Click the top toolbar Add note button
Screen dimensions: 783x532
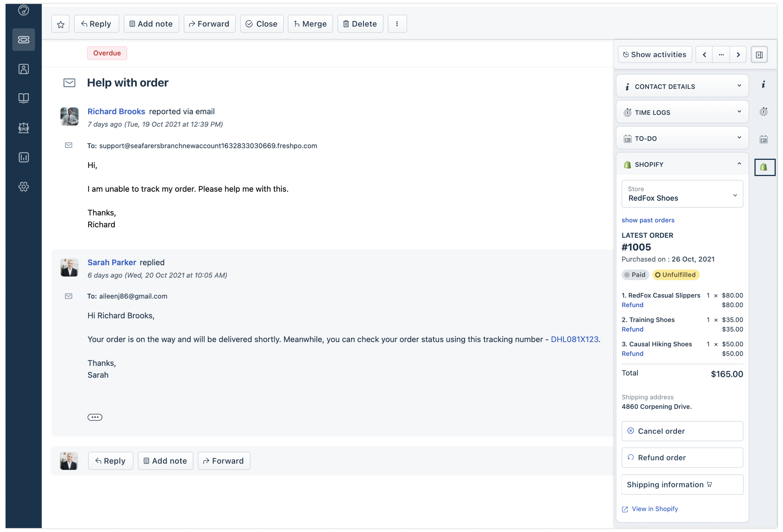tap(151, 24)
